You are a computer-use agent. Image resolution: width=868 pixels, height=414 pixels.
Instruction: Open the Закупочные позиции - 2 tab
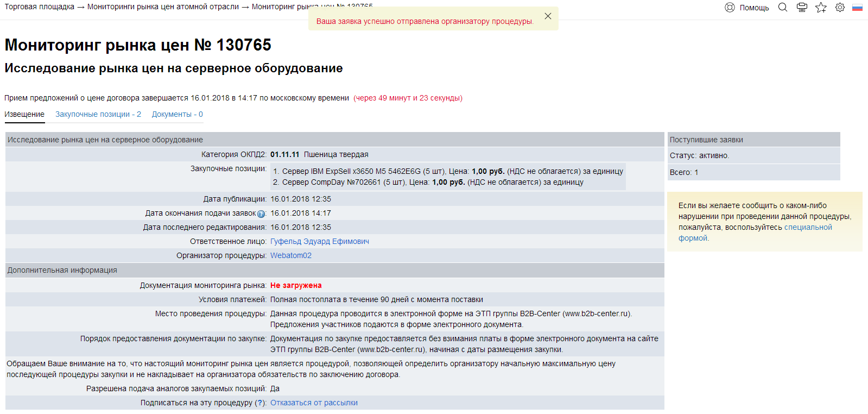(98, 114)
